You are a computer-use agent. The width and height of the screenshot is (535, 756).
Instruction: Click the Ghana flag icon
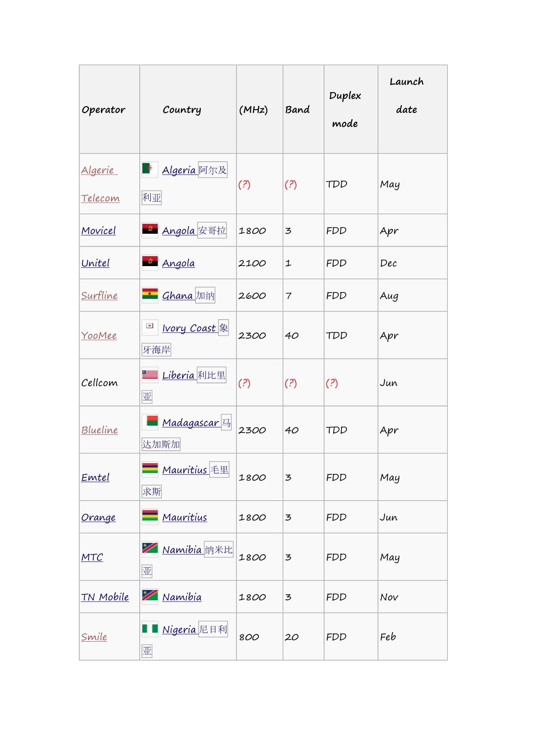tap(150, 294)
